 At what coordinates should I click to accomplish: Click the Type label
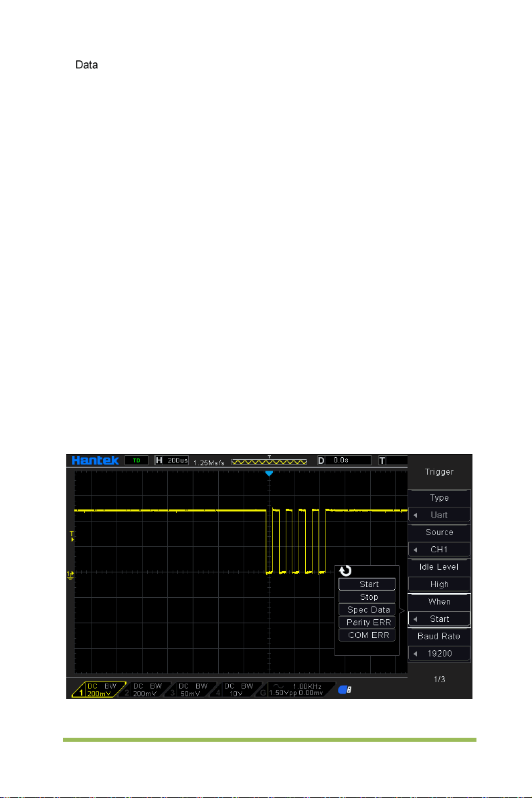click(439, 497)
